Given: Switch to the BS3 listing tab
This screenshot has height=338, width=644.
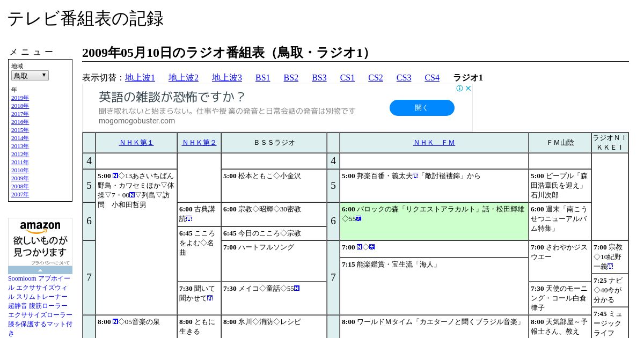Looking at the screenshot, I should pos(319,78).
